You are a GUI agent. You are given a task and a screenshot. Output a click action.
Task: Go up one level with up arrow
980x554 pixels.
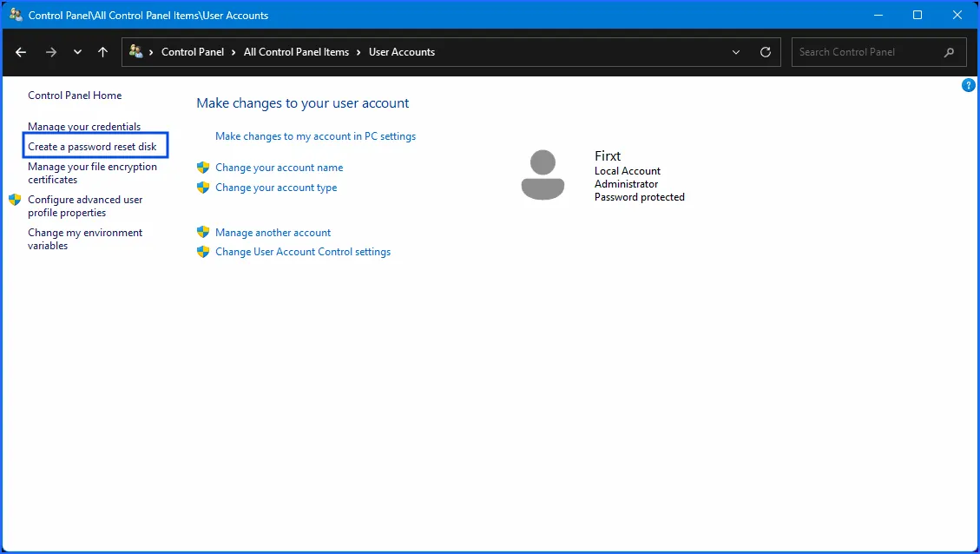click(102, 52)
